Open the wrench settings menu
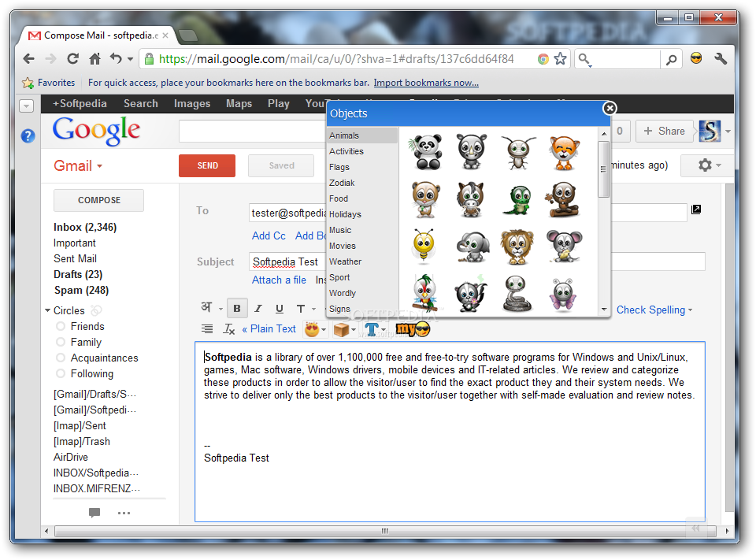 point(721,59)
